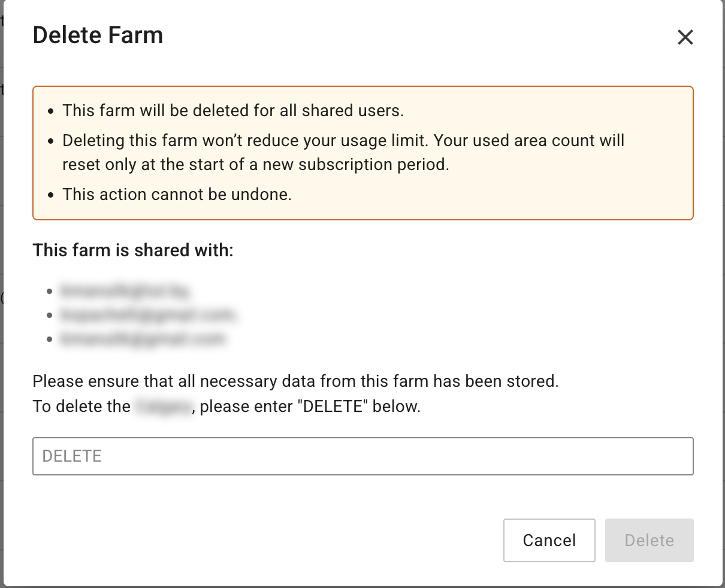Click the bullet before first shared email
The image size is (725, 588).
point(50,292)
